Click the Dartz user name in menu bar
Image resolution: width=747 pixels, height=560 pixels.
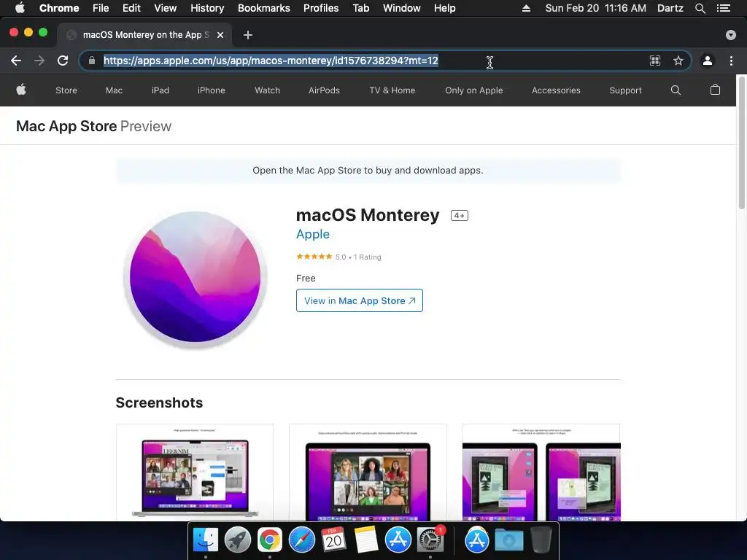(x=670, y=8)
